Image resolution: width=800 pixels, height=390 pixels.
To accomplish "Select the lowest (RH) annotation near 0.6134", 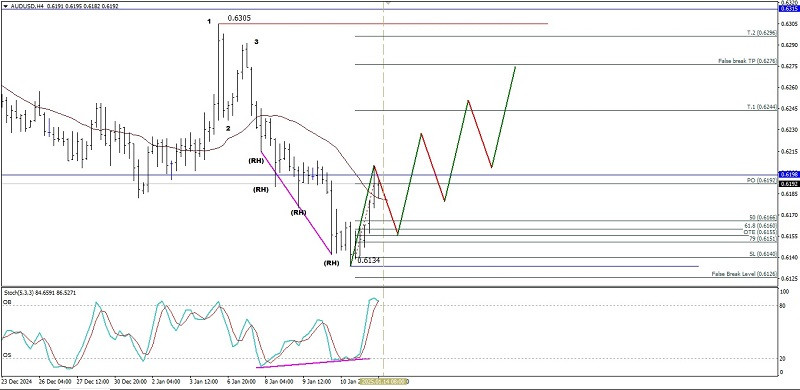I will coord(332,263).
